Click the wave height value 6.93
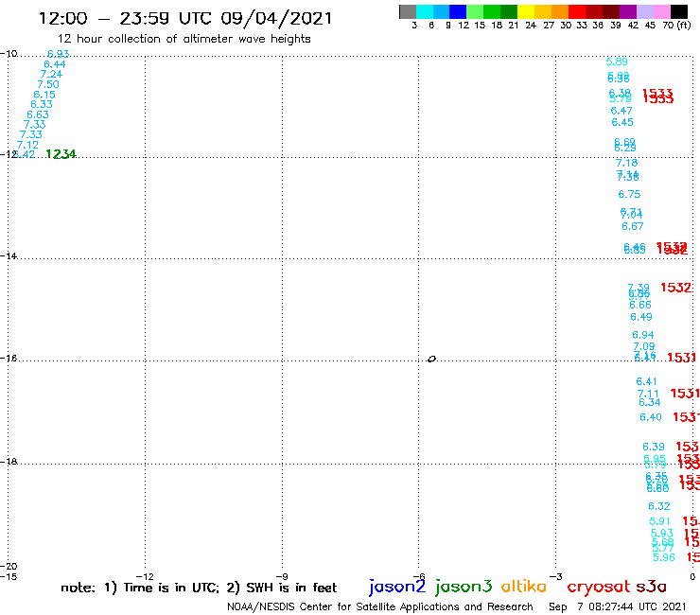The image size is (700, 615). (x=59, y=54)
